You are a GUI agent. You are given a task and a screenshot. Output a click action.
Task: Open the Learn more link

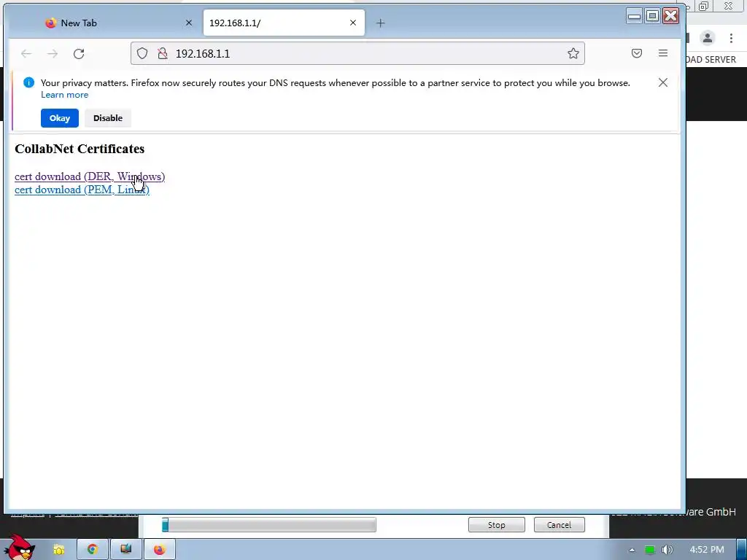point(64,95)
